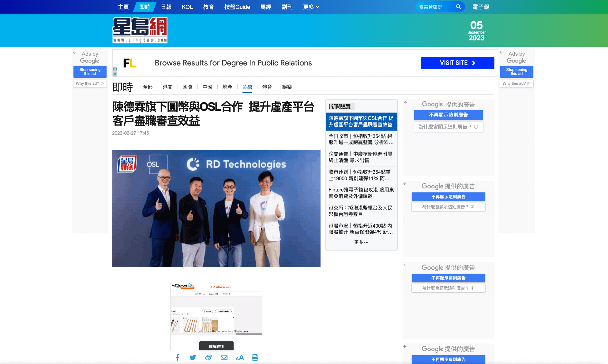Click Stop seeing this ad on right panel
Screen dimensions: 608x364
pyautogui.click(x=517, y=72)
